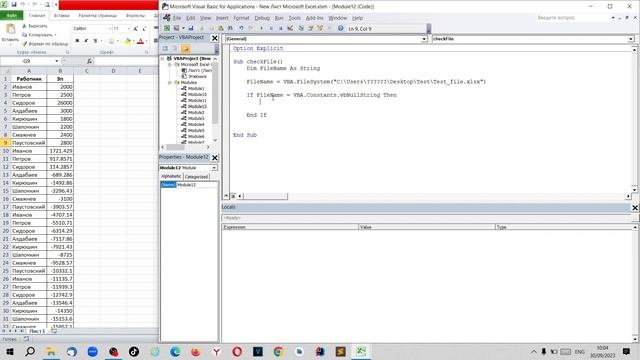Apply the red Font Color swatch

pyautogui.click(x=140, y=41)
